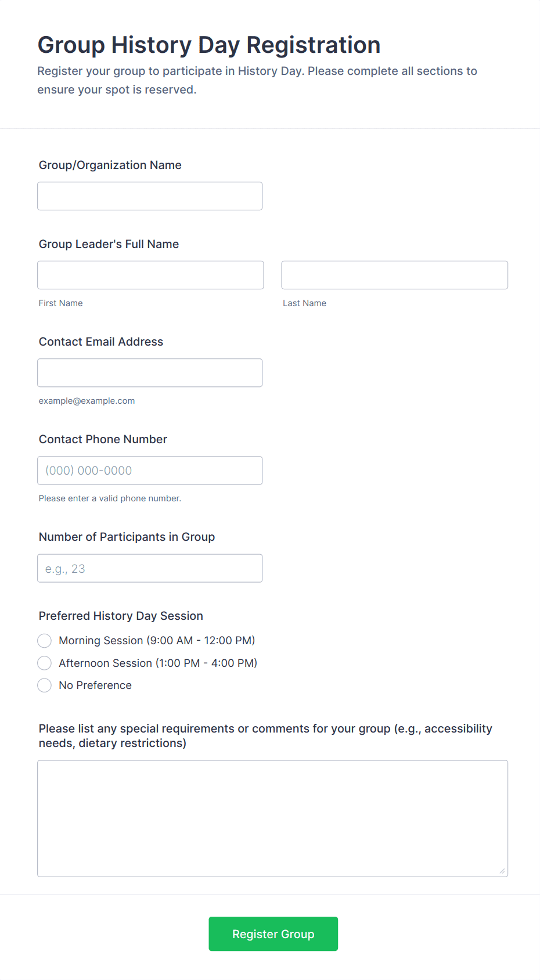Click the Contact Email Address label

tap(101, 342)
